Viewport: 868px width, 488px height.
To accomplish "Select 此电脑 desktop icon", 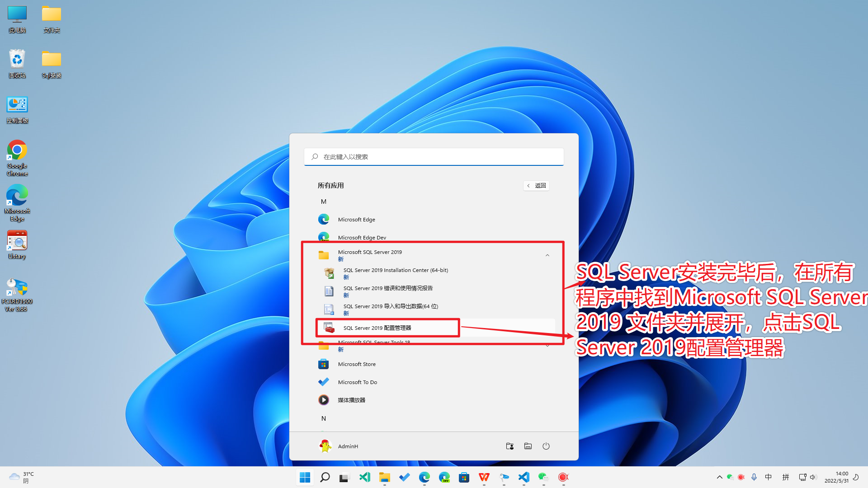I will [17, 19].
